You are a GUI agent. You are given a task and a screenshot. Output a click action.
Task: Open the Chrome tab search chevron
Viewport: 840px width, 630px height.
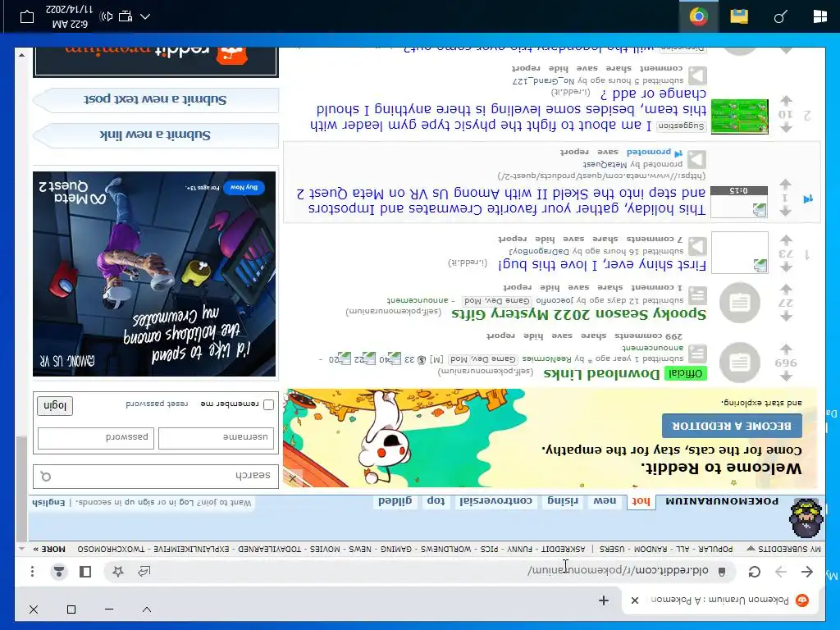[x=147, y=609]
